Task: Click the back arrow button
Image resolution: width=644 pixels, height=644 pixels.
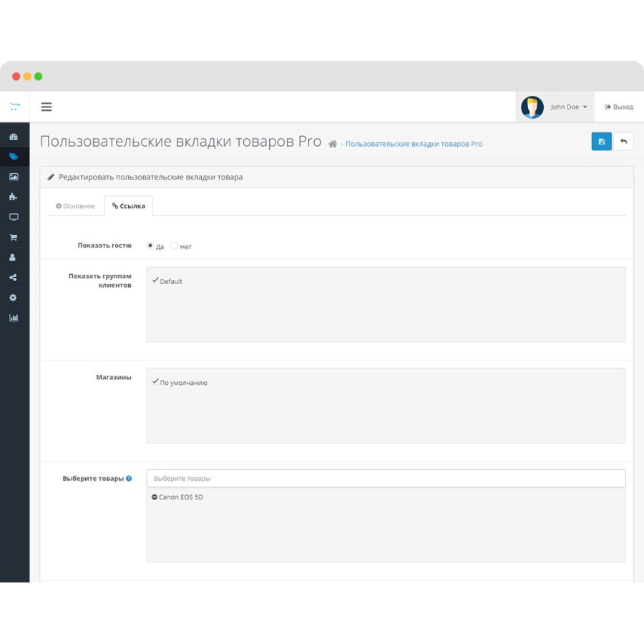Action: click(x=623, y=141)
